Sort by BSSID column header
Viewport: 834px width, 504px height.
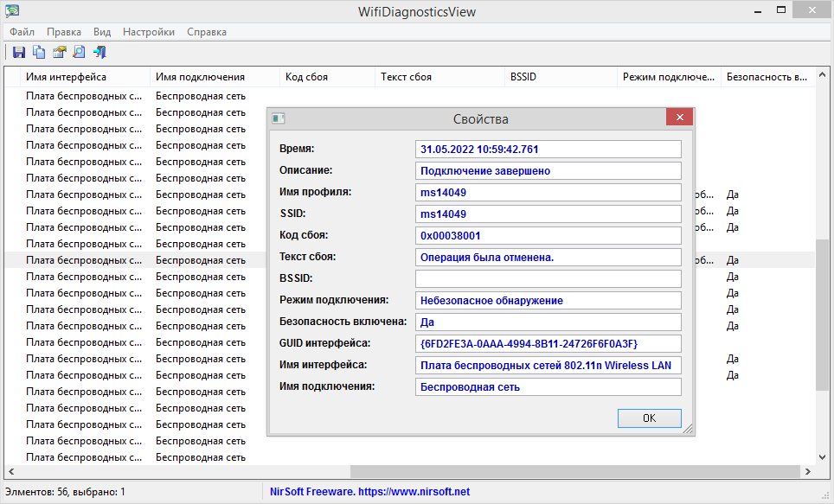click(561, 77)
